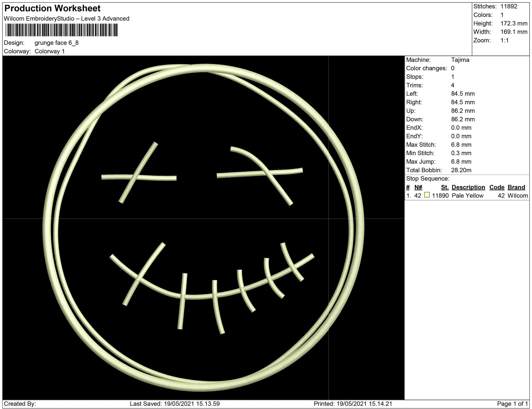Click the Last Saved timestamp in the footer

point(175,404)
